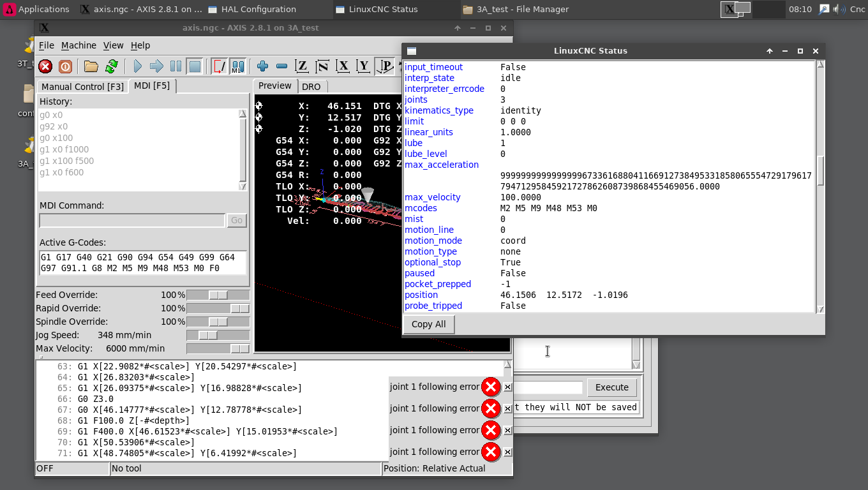
Task: Click G-code line 66 'G0 Z3.0'
Action: tap(96, 399)
